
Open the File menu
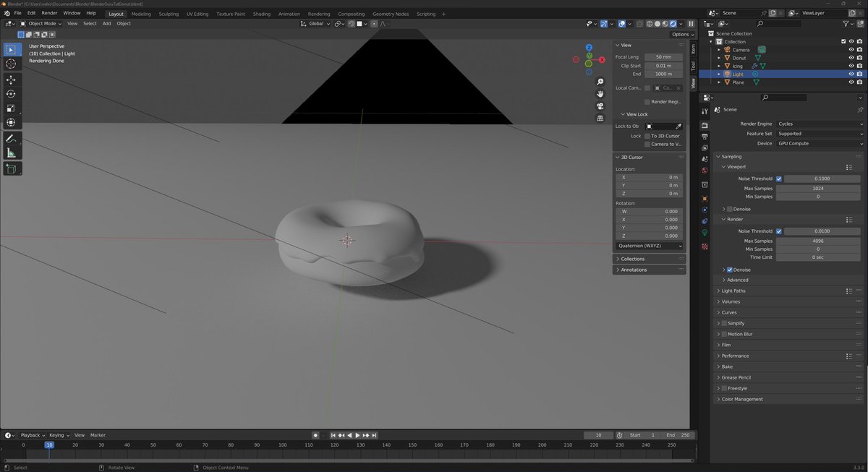pos(17,13)
